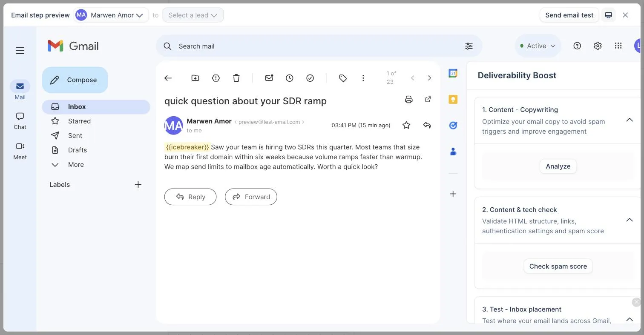This screenshot has width=644, height=335.
Task: Collapse Content - Copywriting section
Action: pyautogui.click(x=630, y=120)
